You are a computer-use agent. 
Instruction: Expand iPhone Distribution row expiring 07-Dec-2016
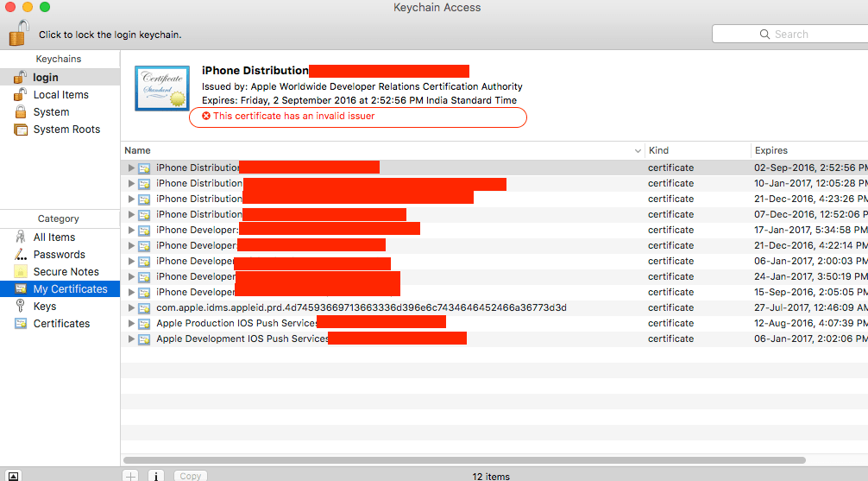[x=131, y=214]
